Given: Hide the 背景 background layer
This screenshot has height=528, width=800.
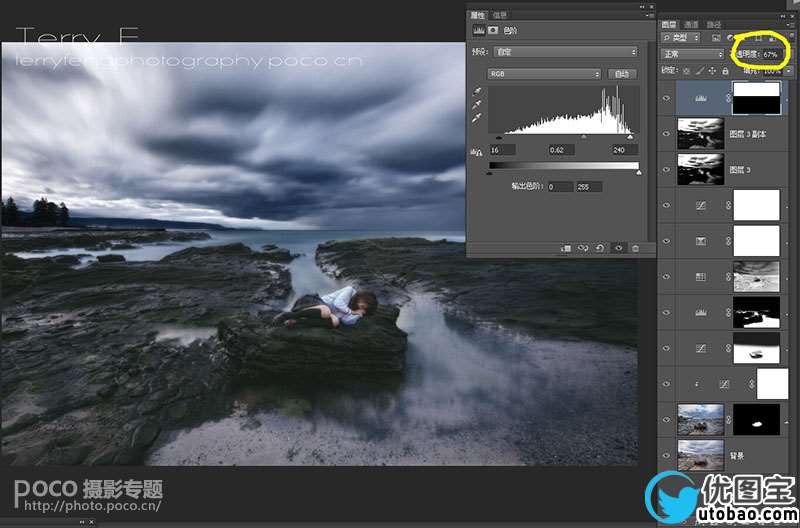Looking at the screenshot, I should (666, 455).
